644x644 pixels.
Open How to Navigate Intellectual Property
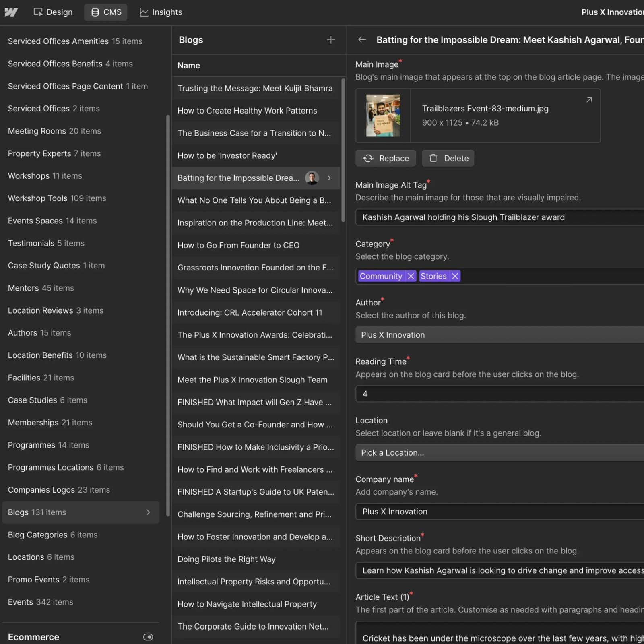[256, 604]
